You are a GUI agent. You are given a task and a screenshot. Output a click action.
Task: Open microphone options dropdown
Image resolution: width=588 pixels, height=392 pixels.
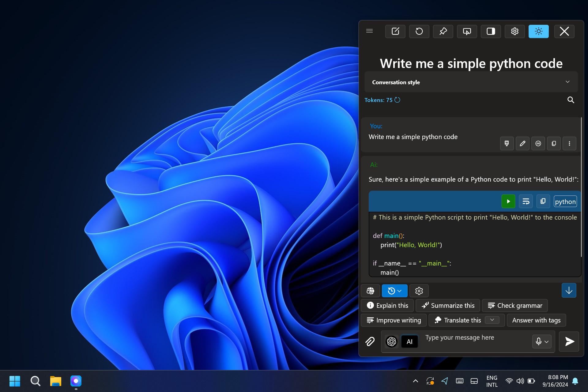coord(546,341)
